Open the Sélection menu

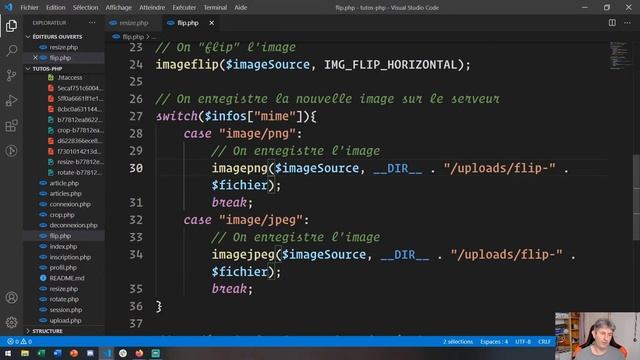(85, 7)
